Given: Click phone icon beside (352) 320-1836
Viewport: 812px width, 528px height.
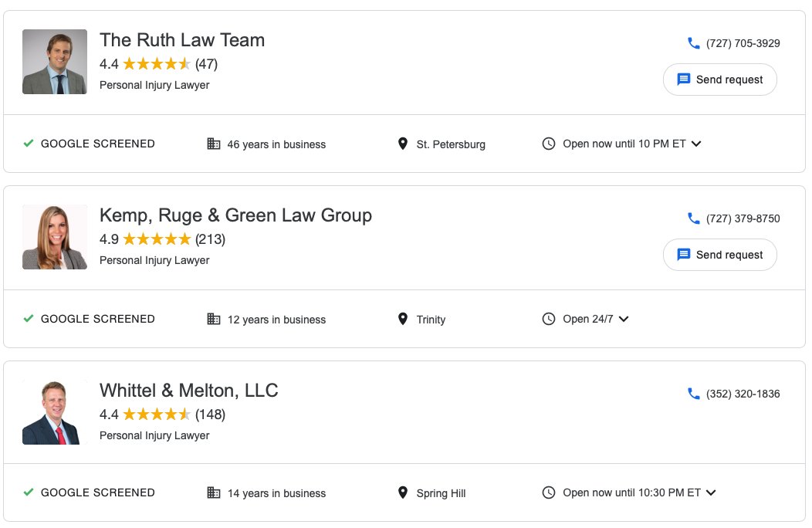Looking at the screenshot, I should (x=693, y=393).
